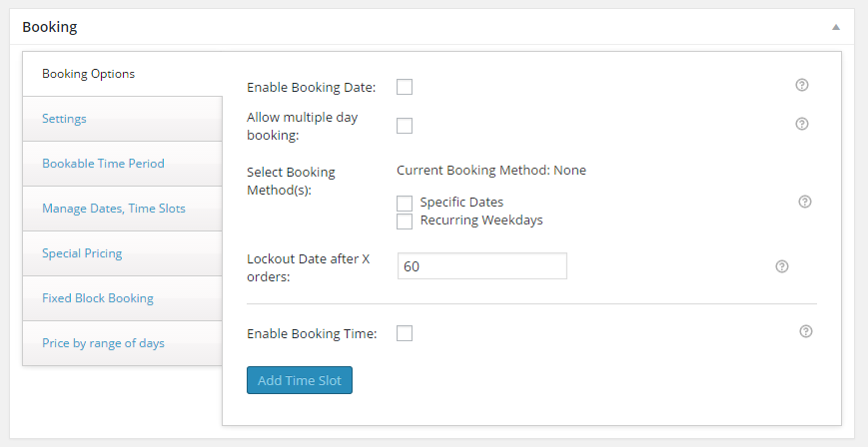
Task: Enable the Specific Dates booking method
Action: (405, 203)
